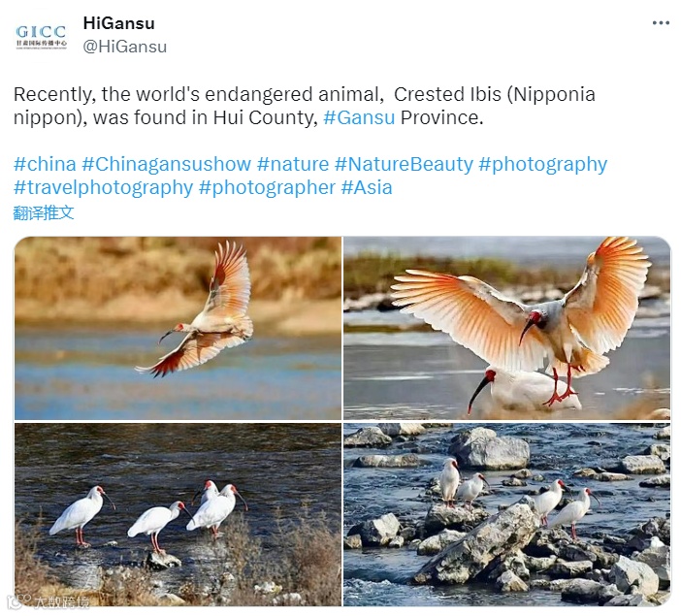The height and width of the screenshot is (616, 681).
Task: Open the #travelphotography hashtag
Action: (x=104, y=188)
